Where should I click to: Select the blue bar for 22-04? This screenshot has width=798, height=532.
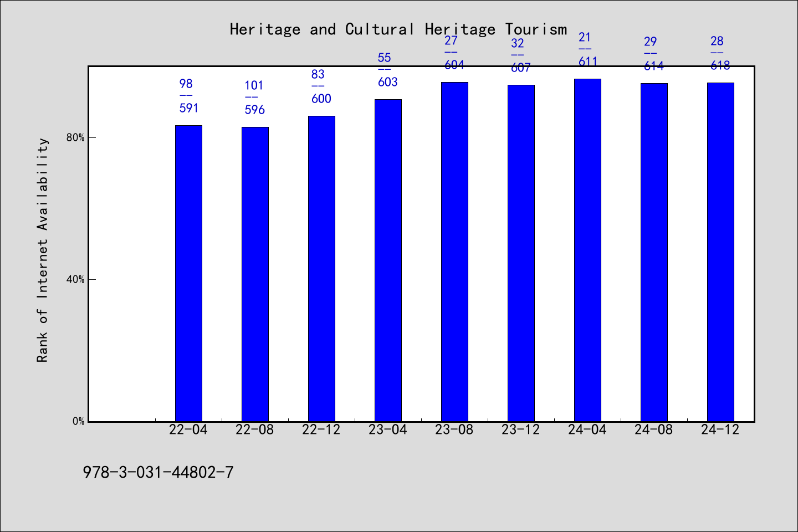pyautogui.click(x=188, y=273)
